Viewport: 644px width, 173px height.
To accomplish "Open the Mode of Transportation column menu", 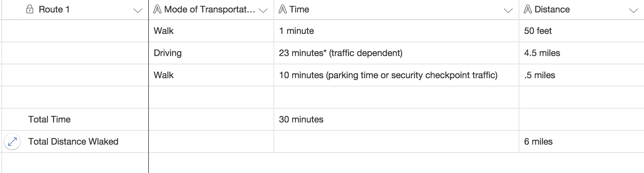I will [x=263, y=10].
